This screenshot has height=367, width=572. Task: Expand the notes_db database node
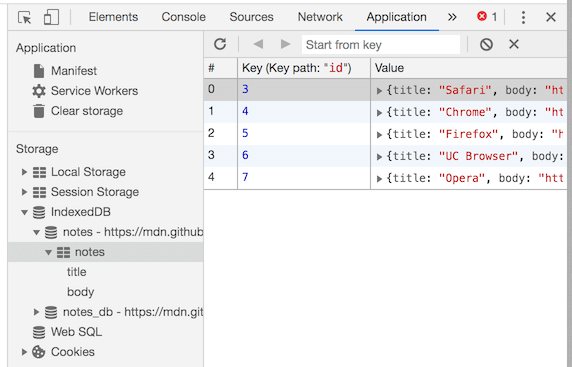(x=36, y=312)
